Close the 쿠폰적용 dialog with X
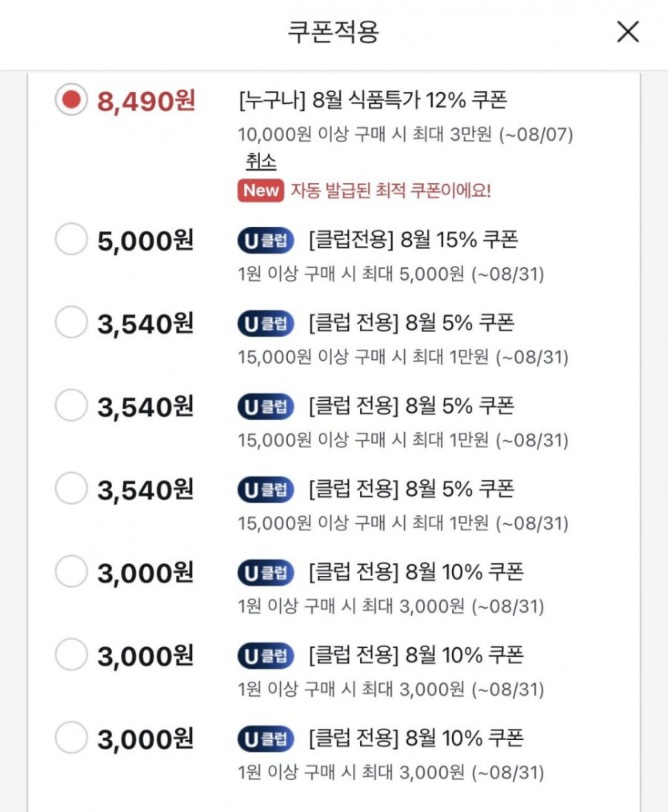The width and height of the screenshot is (668, 812). pyautogui.click(x=628, y=32)
